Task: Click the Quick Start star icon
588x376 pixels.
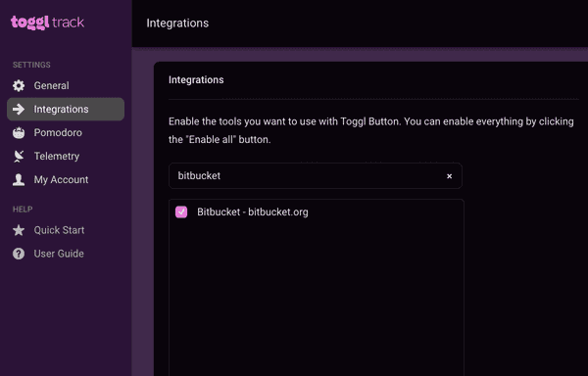Action: (x=19, y=230)
